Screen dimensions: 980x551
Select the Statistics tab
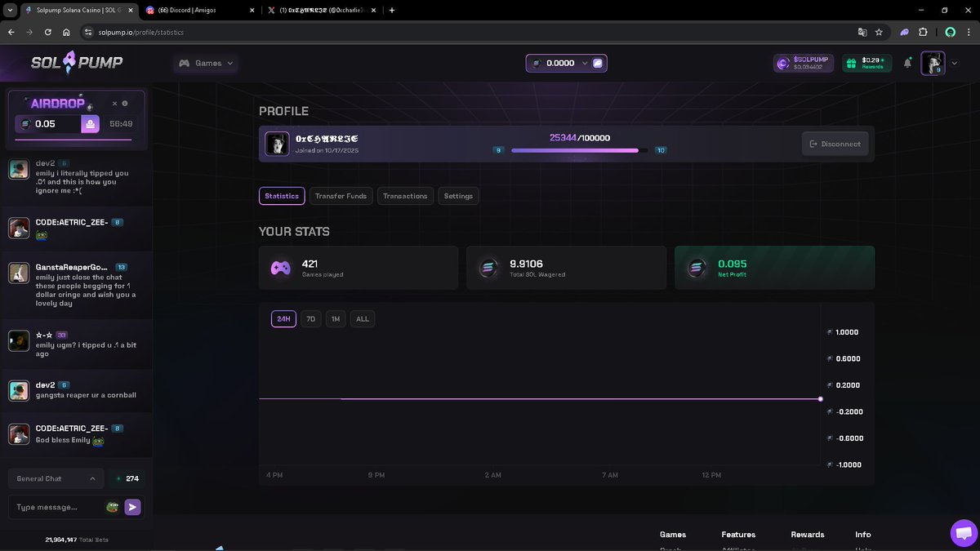(x=282, y=196)
